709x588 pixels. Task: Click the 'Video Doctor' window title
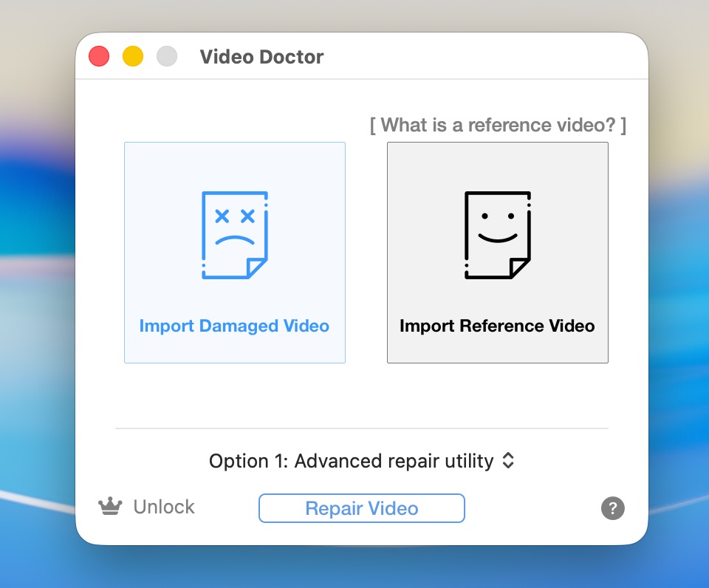(x=261, y=57)
